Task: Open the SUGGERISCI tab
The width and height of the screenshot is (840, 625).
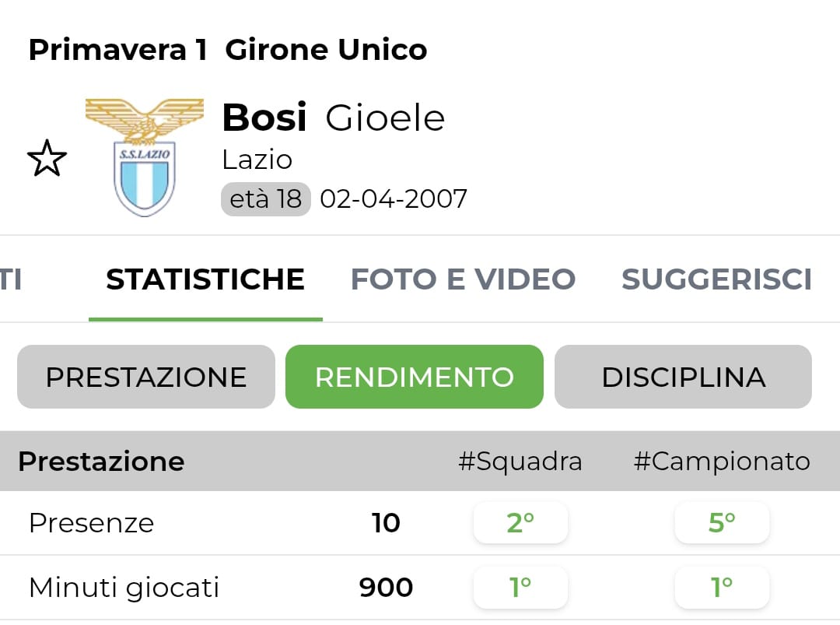Action: (716, 279)
